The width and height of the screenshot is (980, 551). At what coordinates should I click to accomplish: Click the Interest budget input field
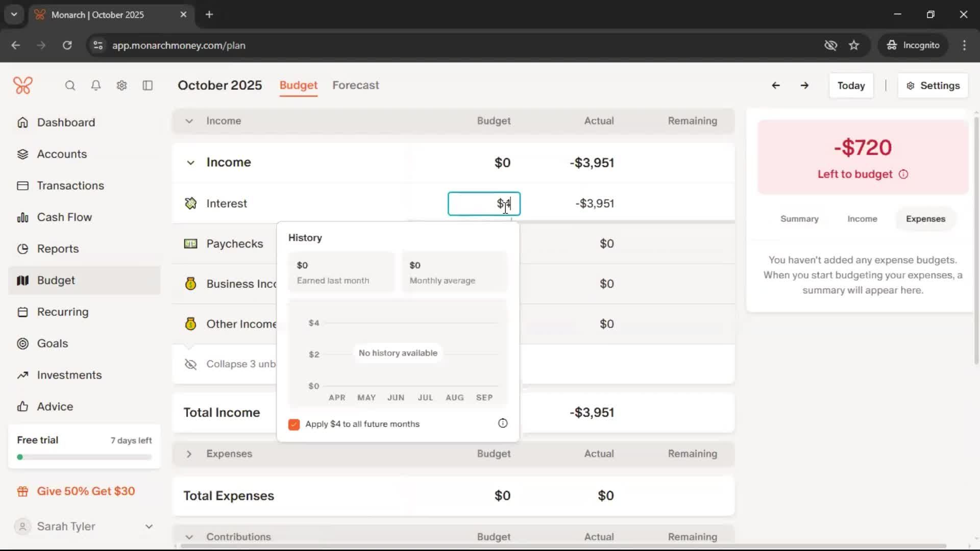(483, 204)
